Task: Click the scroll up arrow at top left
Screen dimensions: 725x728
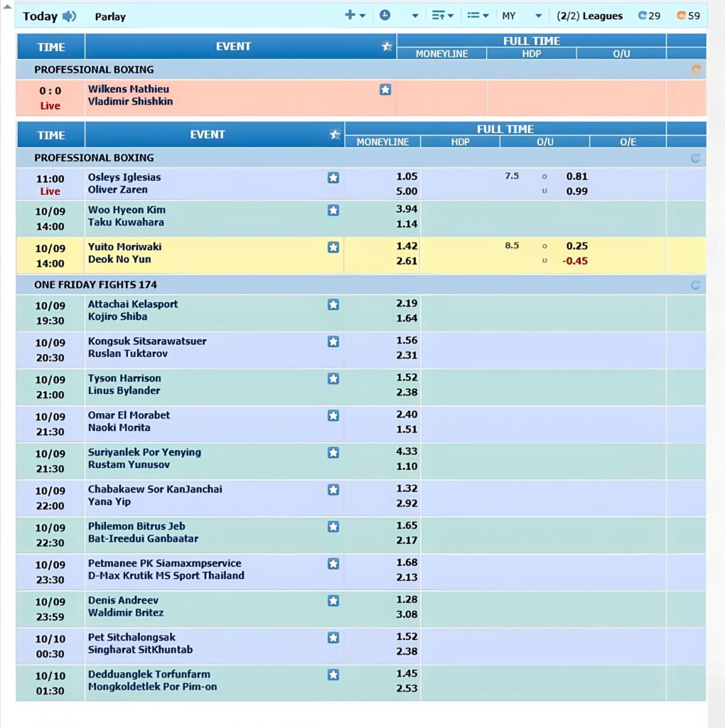Action: (x=7, y=6)
